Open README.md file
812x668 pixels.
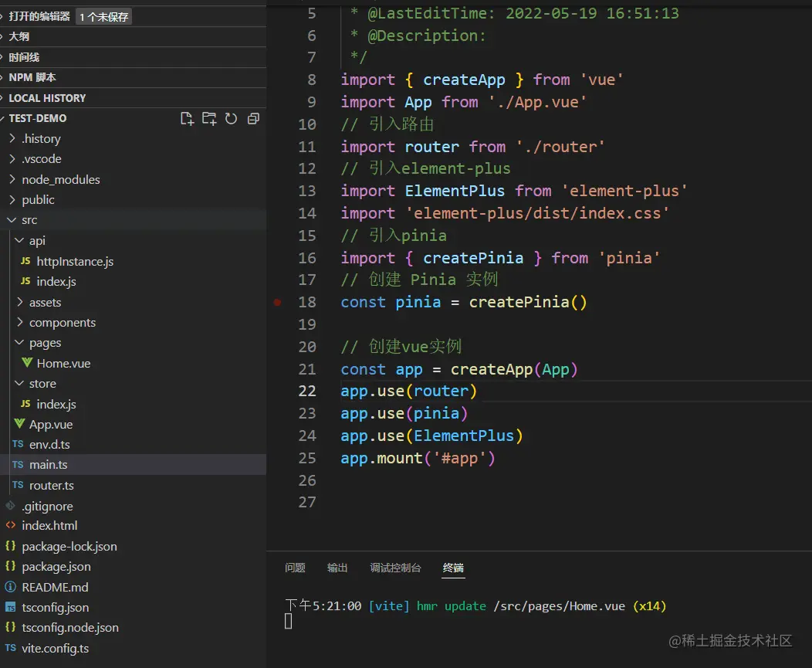(133, 587)
